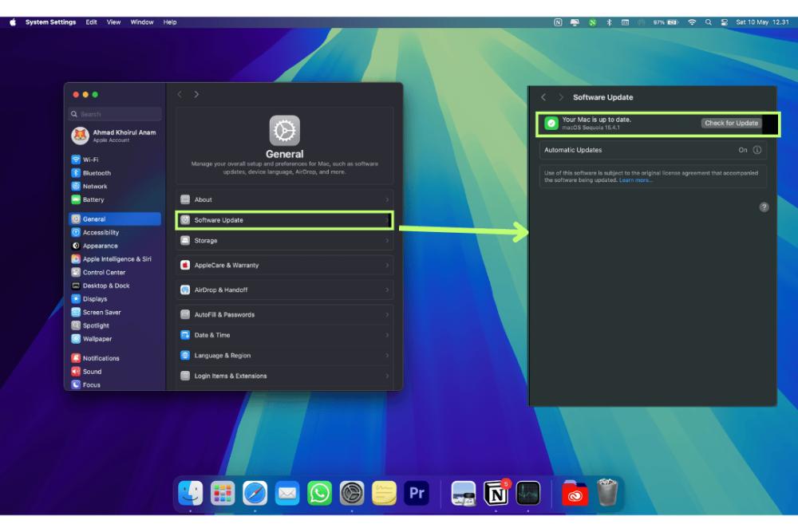Viewport: 798px width, 532px height.
Task: Open Accessibility settings
Action: pyautogui.click(x=114, y=232)
